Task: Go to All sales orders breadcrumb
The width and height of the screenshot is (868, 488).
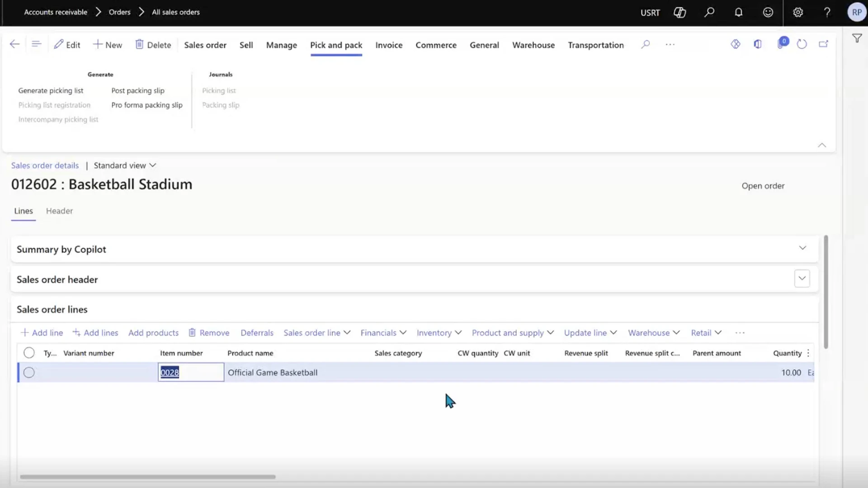Action: click(176, 12)
